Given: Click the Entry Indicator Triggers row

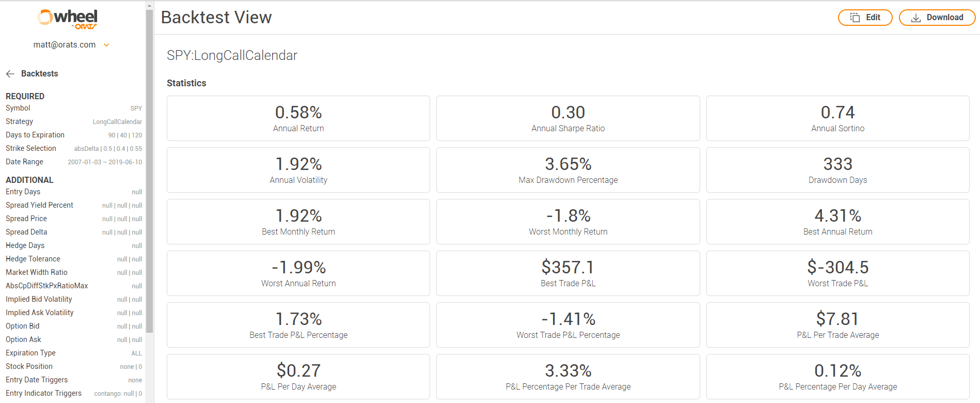Looking at the screenshot, I should (74, 393).
